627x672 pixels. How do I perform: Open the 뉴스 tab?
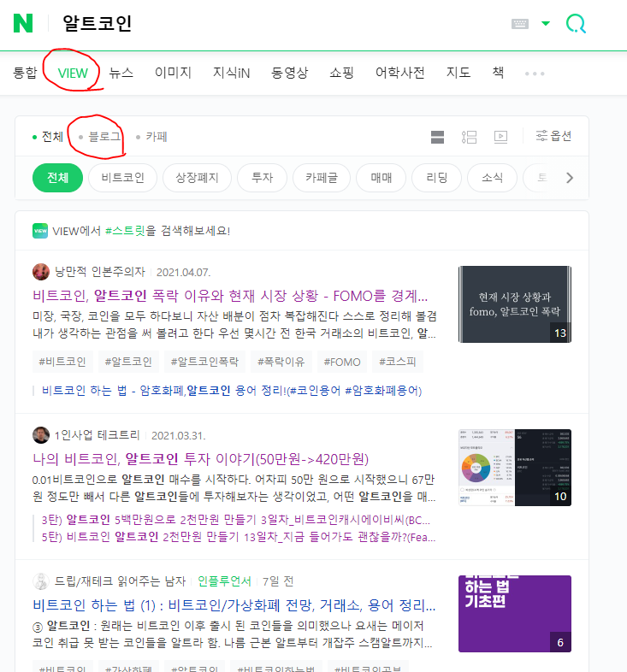click(121, 73)
